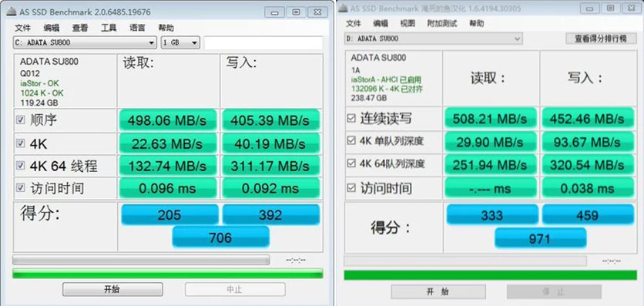The image size is (644, 306).
Task: Click the 22.63 MB/s 4K read result
Action: pos(168,144)
